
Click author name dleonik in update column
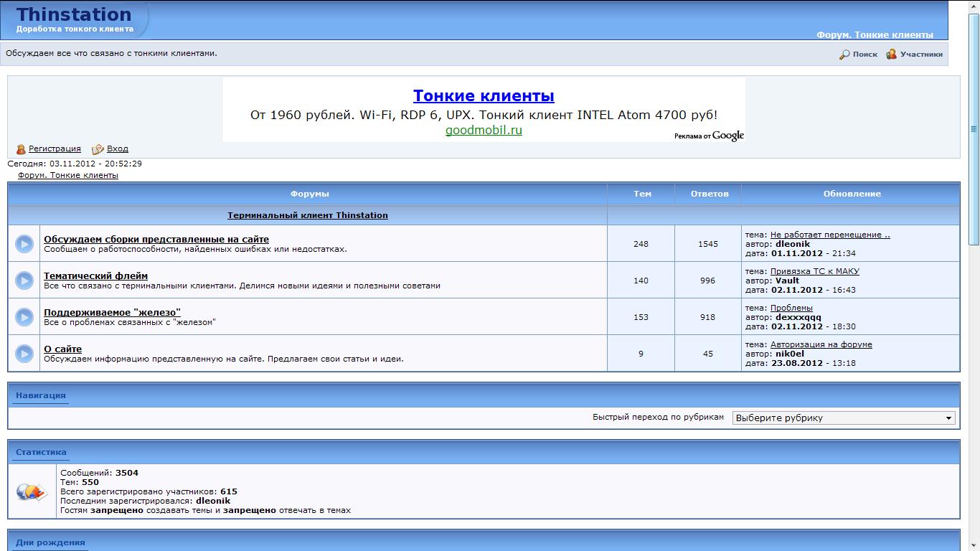[793, 244]
